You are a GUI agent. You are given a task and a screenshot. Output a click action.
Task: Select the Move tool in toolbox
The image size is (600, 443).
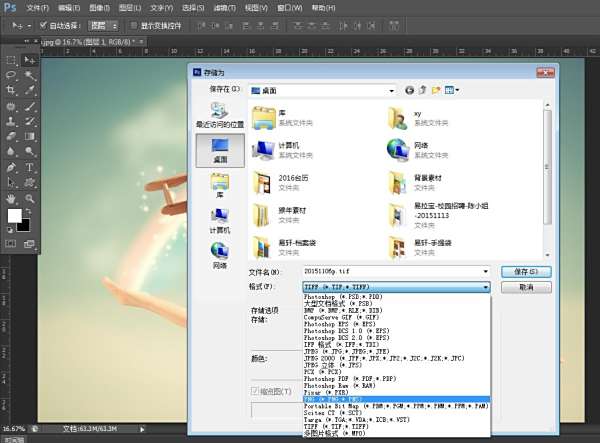(x=30, y=60)
